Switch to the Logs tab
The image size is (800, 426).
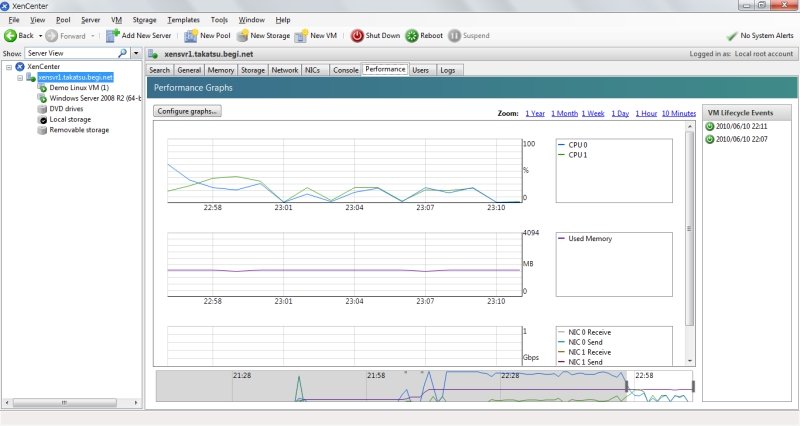pyautogui.click(x=448, y=70)
